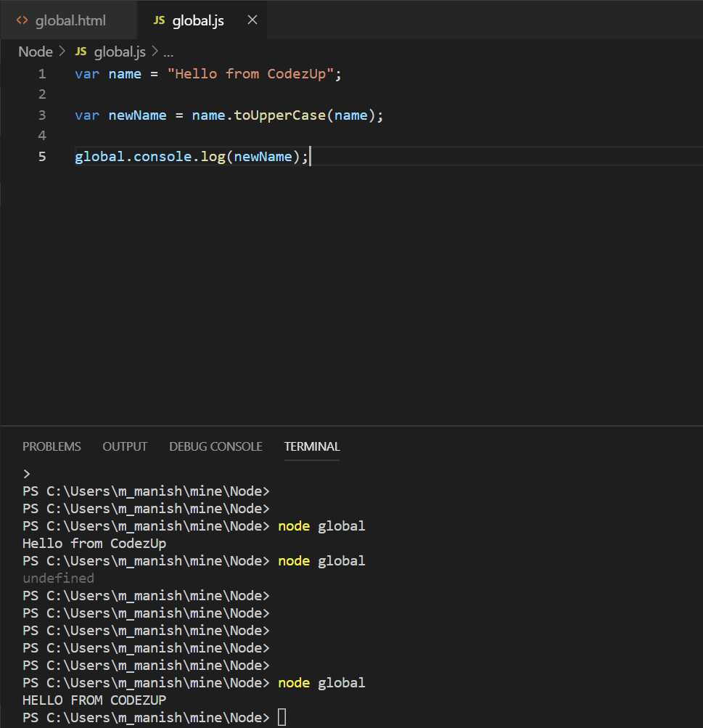Click the JS icon in the breadcrumb
Image resolution: width=703 pixels, height=728 pixels.
(x=81, y=52)
